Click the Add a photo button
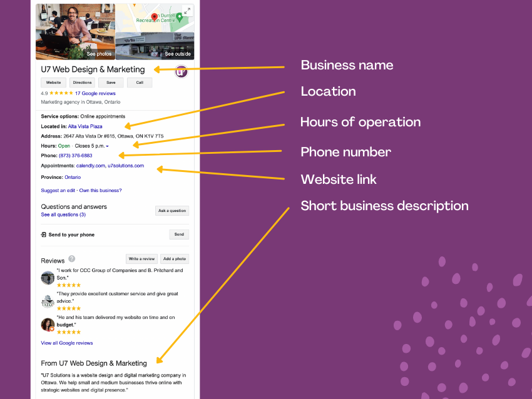Screen dimensions: 532x399 pyautogui.click(x=175, y=259)
